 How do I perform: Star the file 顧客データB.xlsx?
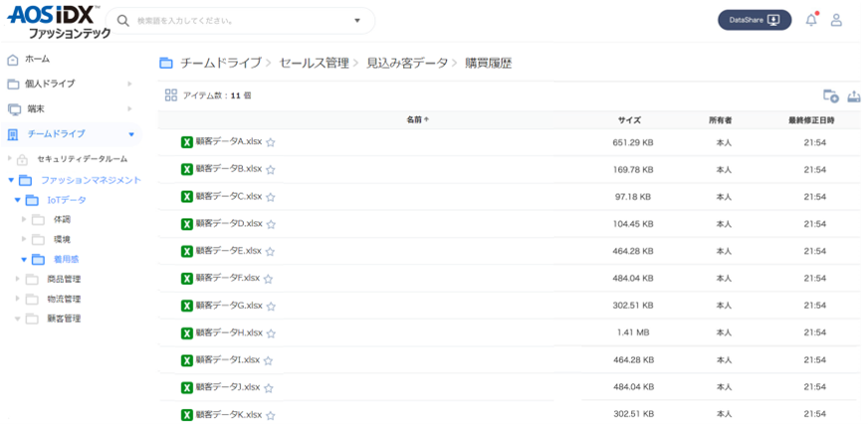[270, 170]
